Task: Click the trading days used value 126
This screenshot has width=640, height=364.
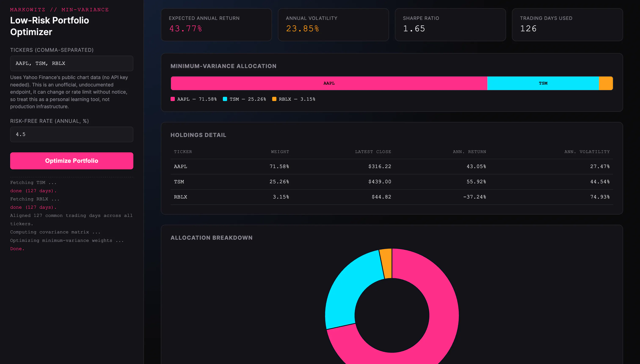Action: coord(528,29)
